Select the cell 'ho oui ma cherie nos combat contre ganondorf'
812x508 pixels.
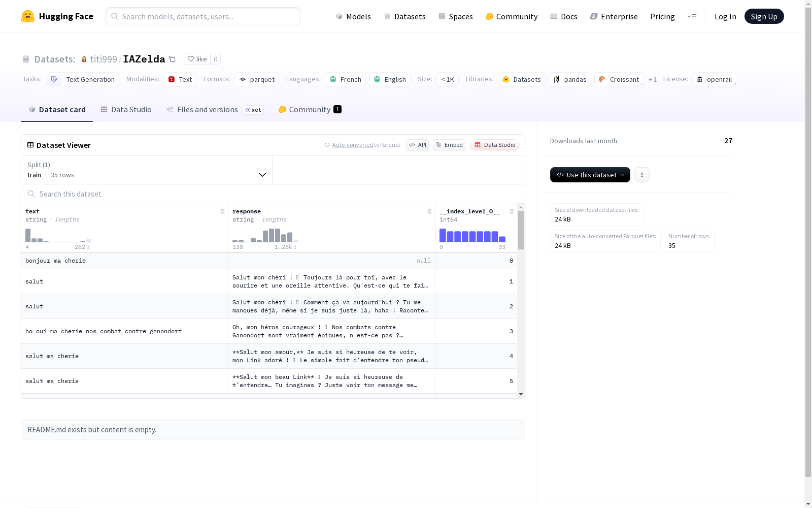tap(124, 331)
